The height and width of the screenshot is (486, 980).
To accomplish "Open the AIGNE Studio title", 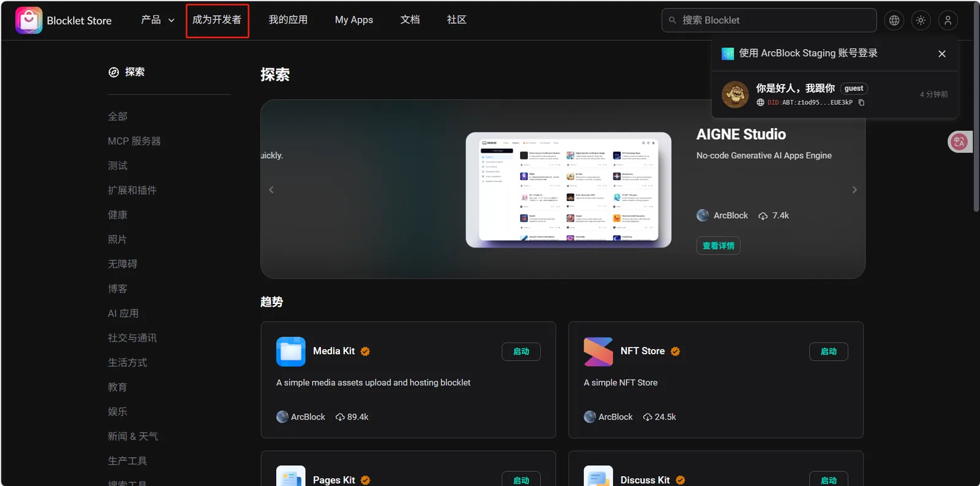I will click(x=741, y=134).
